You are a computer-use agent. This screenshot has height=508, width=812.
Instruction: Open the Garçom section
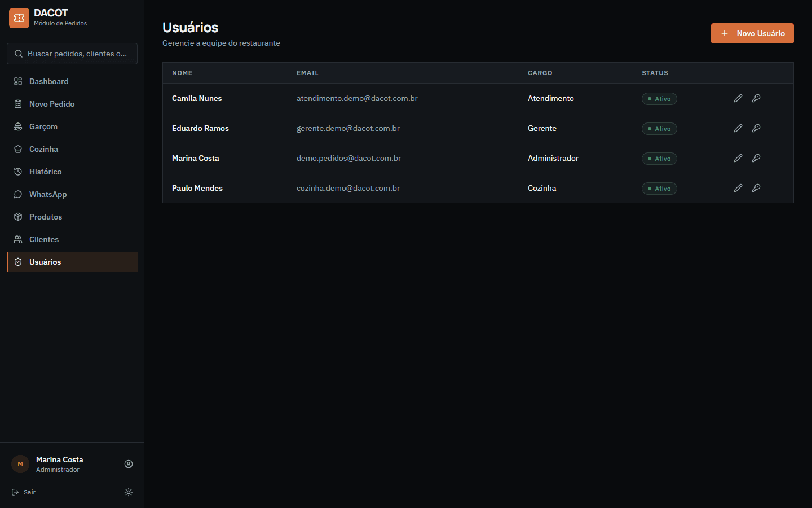(x=72, y=126)
